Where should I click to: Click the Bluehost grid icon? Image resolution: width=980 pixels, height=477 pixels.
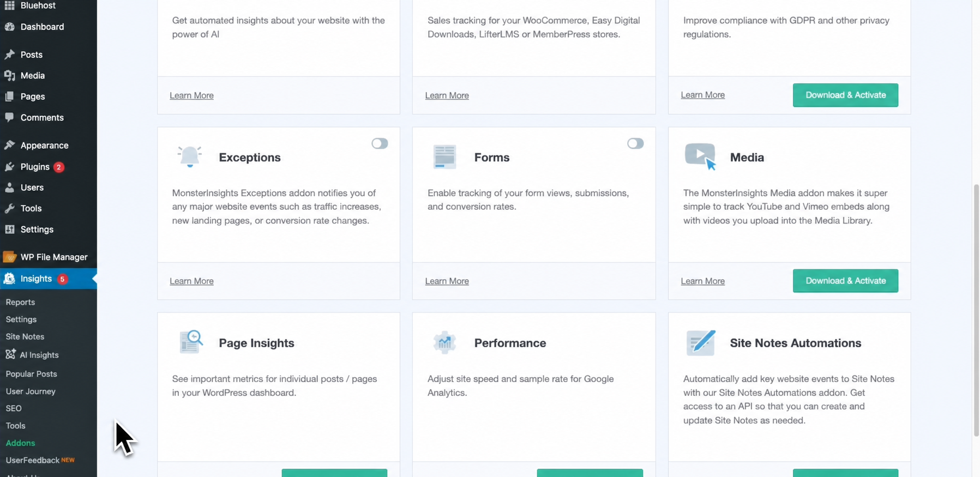(x=9, y=5)
